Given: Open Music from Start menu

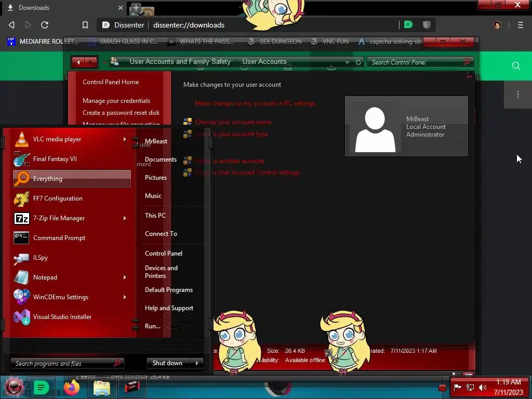Looking at the screenshot, I should click(x=153, y=196).
